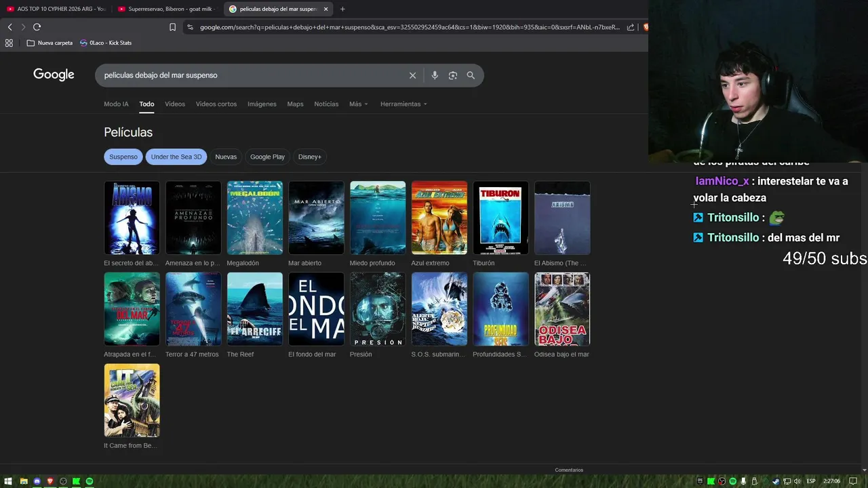Share page via the share icon
The image size is (868, 488).
pyautogui.click(x=631, y=27)
